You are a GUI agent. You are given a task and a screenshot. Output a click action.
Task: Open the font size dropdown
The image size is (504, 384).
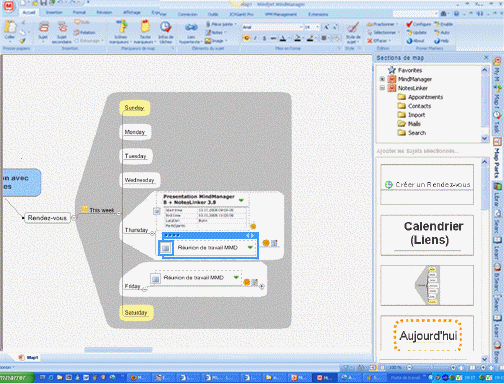[318, 27]
